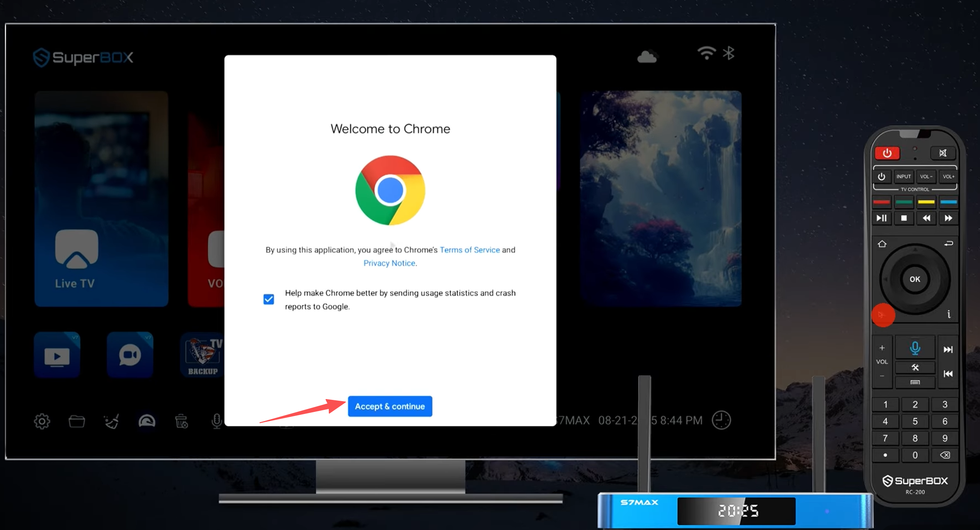
Task: Open the Privacy Notice link
Action: coord(389,263)
